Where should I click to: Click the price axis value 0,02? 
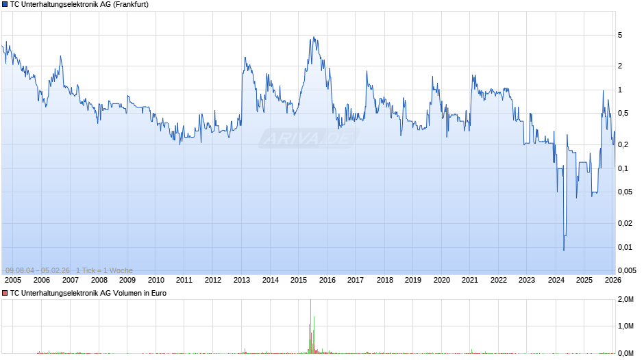625,223
